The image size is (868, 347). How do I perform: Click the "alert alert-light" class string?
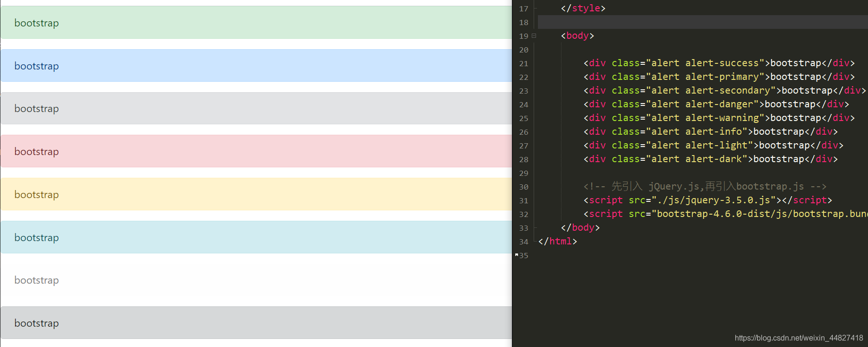pos(700,145)
